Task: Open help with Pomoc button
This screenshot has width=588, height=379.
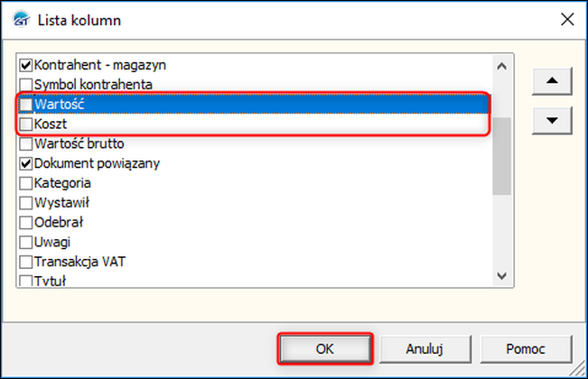Action: pyautogui.click(x=526, y=349)
